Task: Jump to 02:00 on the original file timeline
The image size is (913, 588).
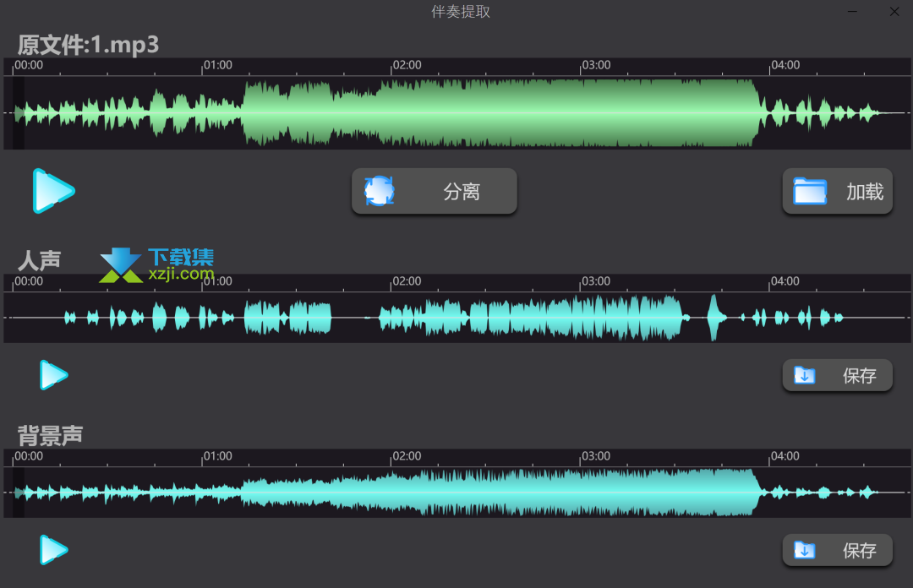Action: 407,65
